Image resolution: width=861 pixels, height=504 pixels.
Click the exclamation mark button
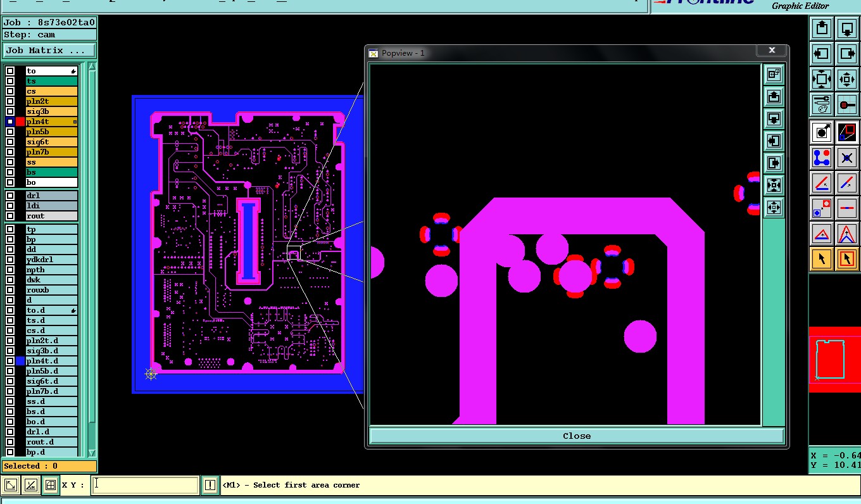[x=210, y=486]
